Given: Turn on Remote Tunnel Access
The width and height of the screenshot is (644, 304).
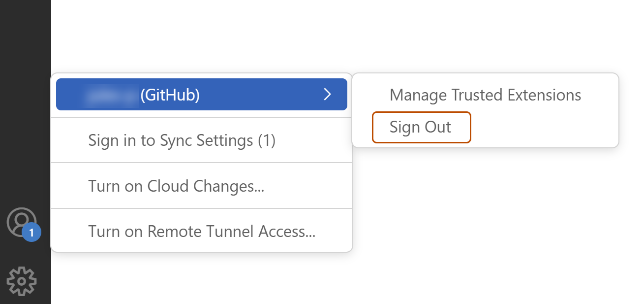Looking at the screenshot, I should click(x=201, y=231).
